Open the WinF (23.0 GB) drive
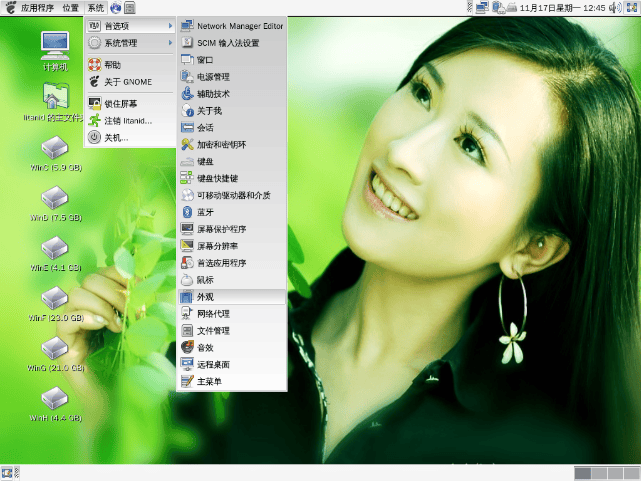The height and width of the screenshot is (482, 642). (x=55, y=301)
